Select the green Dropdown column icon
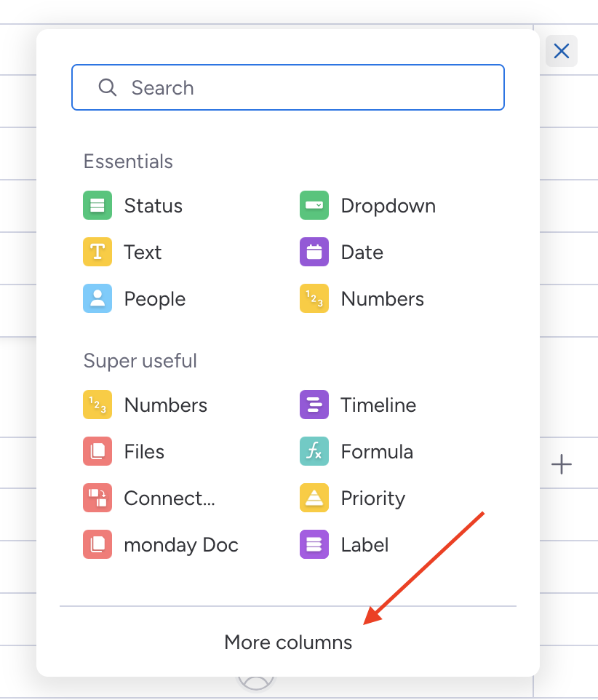The image size is (598, 700). point(314,205)
